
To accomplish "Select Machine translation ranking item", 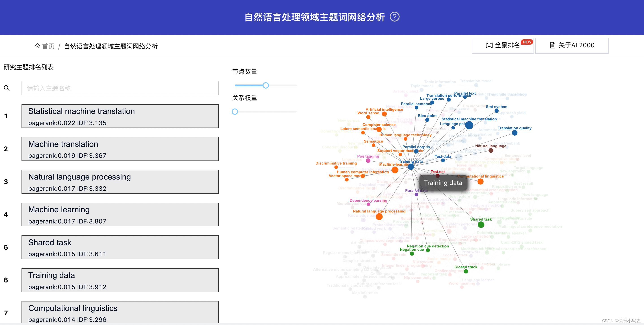I will (x=120, y=149).
